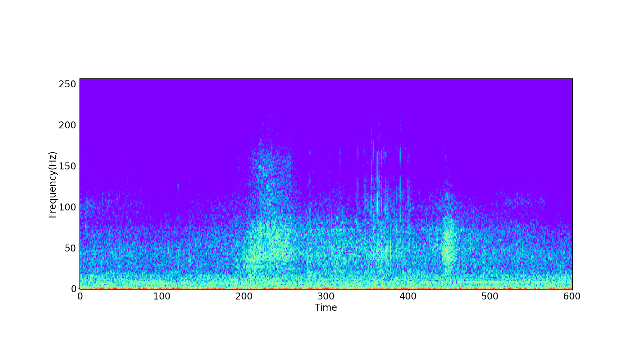Click the y-axis tick label 150
The image size is (636, 364).
pyautogui.click(x=68, y=166)
